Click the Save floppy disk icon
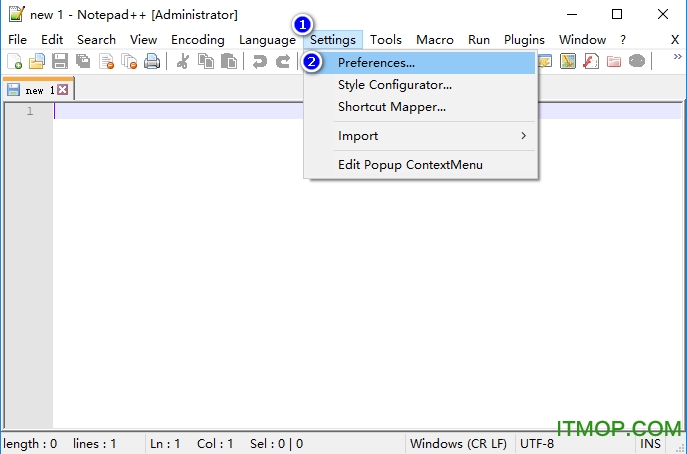 tap(60, 61)
